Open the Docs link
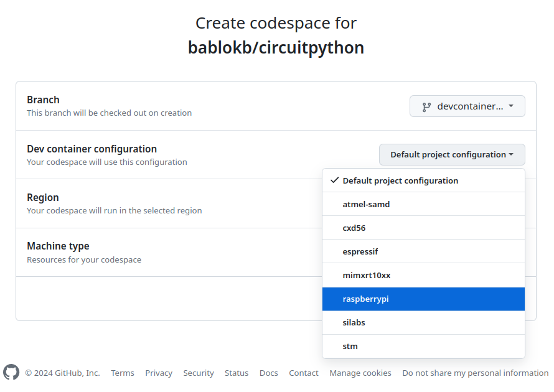The height and width of the screenshot is (392, 554). 269,373
